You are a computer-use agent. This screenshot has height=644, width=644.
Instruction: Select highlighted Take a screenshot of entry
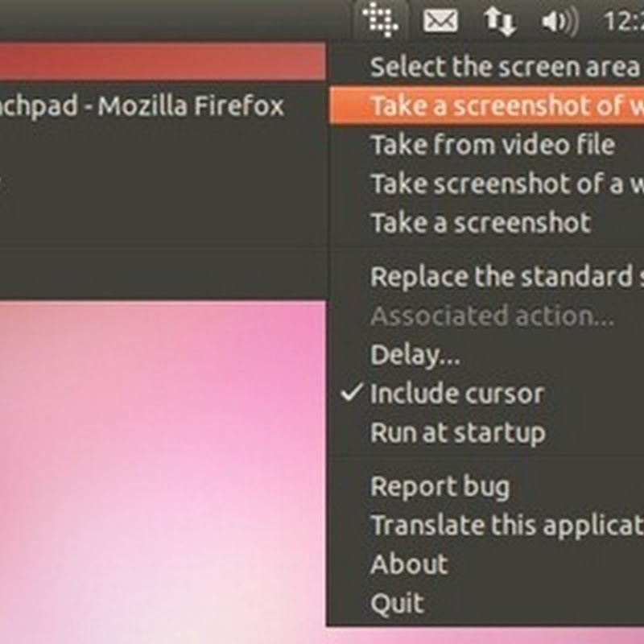(x=486, y=105)
